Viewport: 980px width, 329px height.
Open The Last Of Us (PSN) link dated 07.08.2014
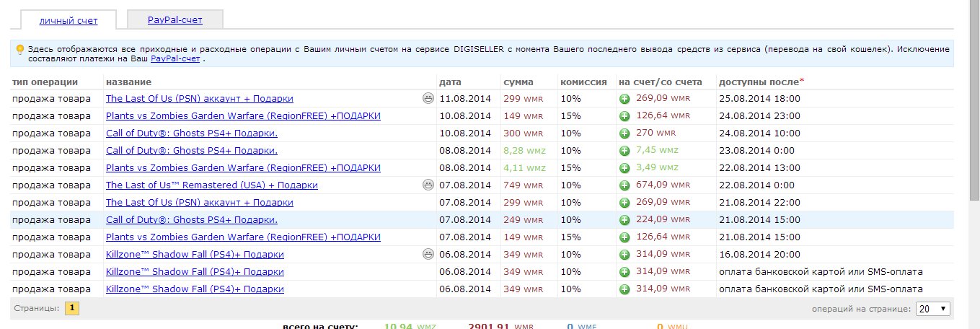[200, 203]
